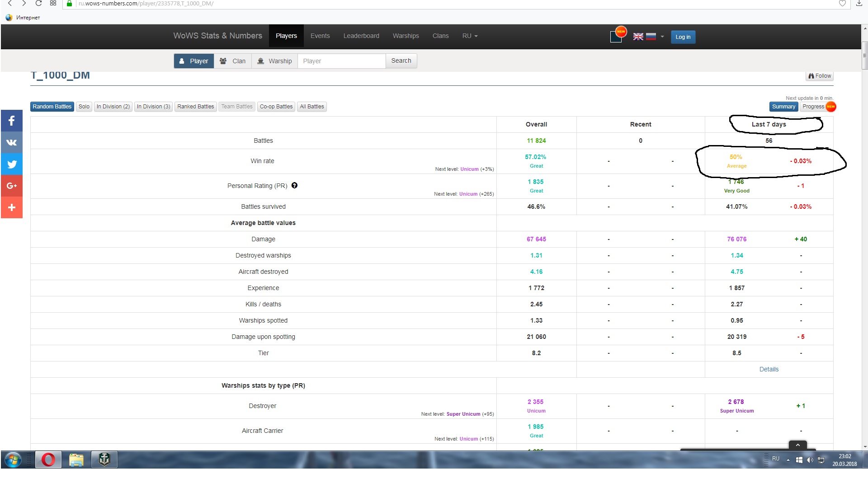Screen dimensions: 868x488
Task: Switch to the Progress view
Action: pyautogui.click(x=818, y=107)
